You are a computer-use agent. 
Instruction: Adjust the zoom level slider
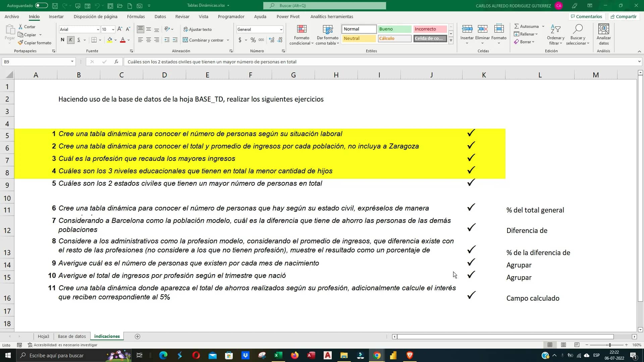609,345
